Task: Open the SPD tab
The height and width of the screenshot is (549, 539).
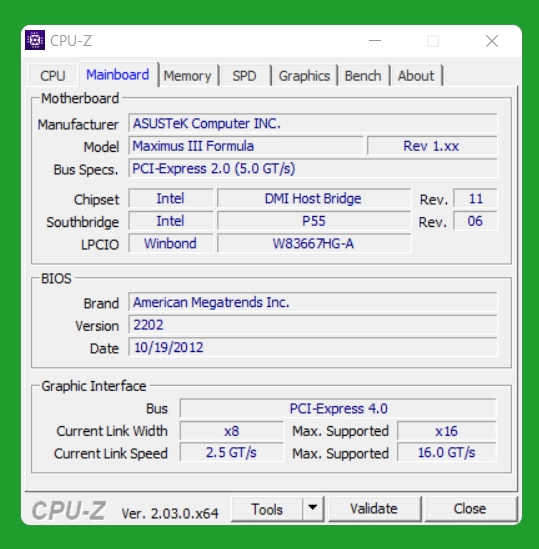Action: point(245,76)
